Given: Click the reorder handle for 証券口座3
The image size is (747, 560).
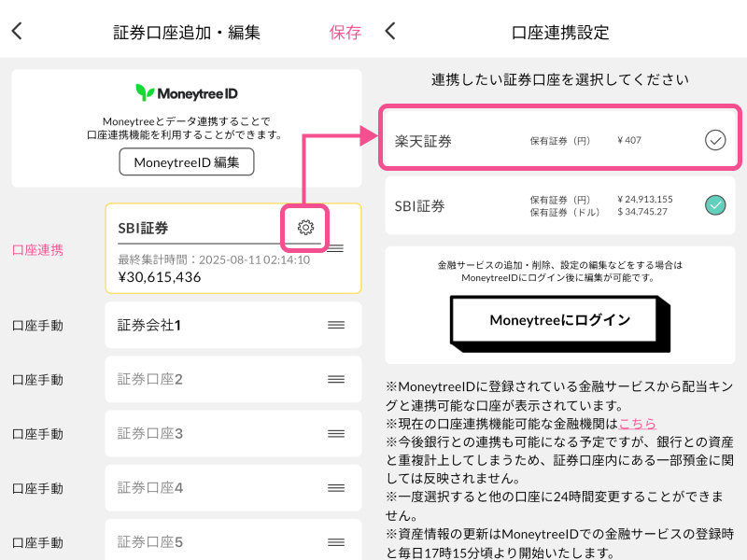Looking at the screenshot, I should tap(336, 433).
